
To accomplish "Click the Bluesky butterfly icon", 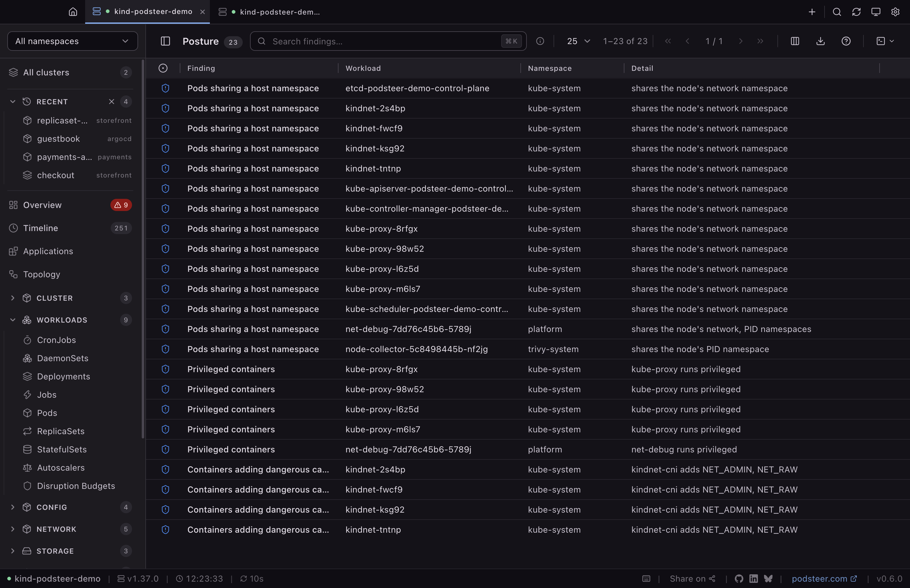I will [768, 579].
